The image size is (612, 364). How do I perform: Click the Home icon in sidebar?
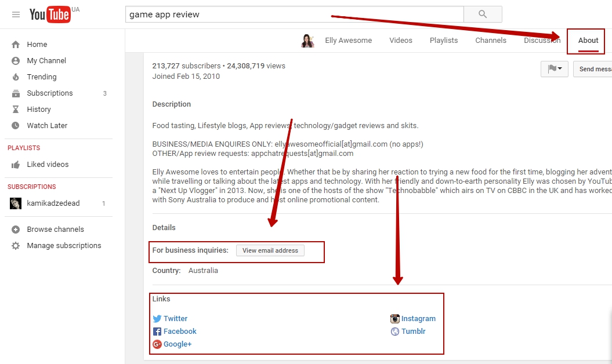16,45
